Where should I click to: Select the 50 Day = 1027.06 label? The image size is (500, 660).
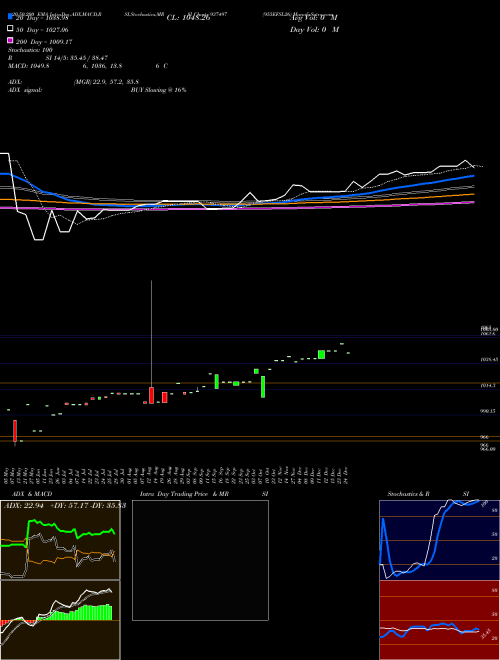point(42,30)
